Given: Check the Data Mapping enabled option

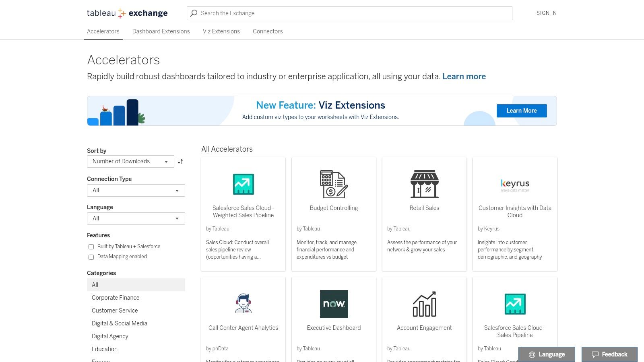Looking at the screenshot, I should coord(91,257).
